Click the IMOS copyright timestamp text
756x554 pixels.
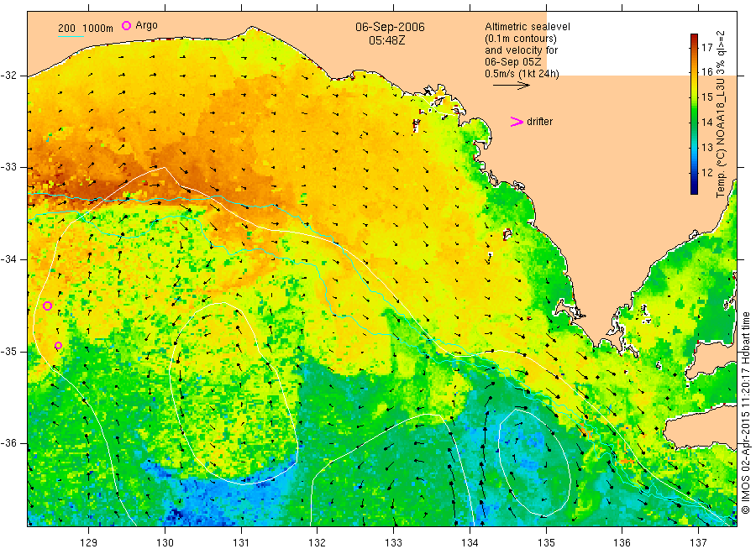click(745, 413)
